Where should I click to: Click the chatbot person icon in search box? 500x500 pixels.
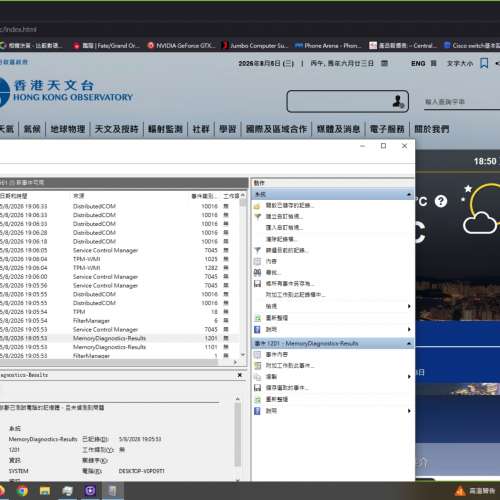point(398,101)
